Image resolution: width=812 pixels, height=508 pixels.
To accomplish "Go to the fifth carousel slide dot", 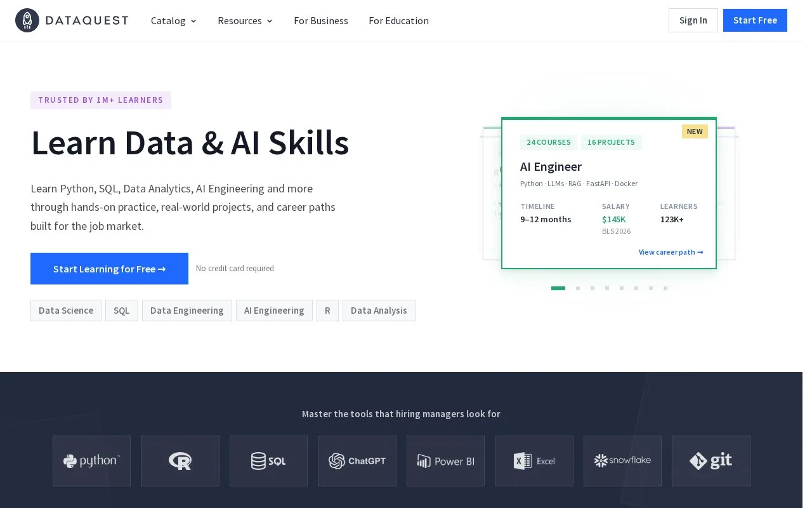I will 622,288.
